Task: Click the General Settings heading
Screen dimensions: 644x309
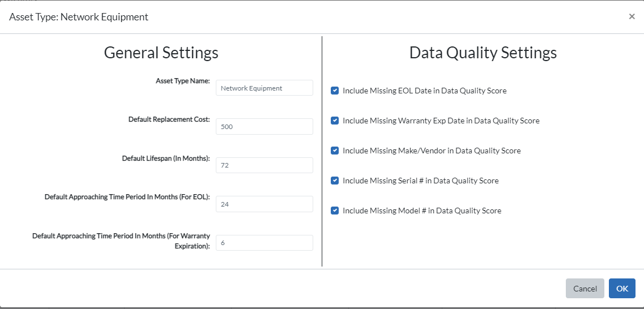Action: tap(161, 53)
